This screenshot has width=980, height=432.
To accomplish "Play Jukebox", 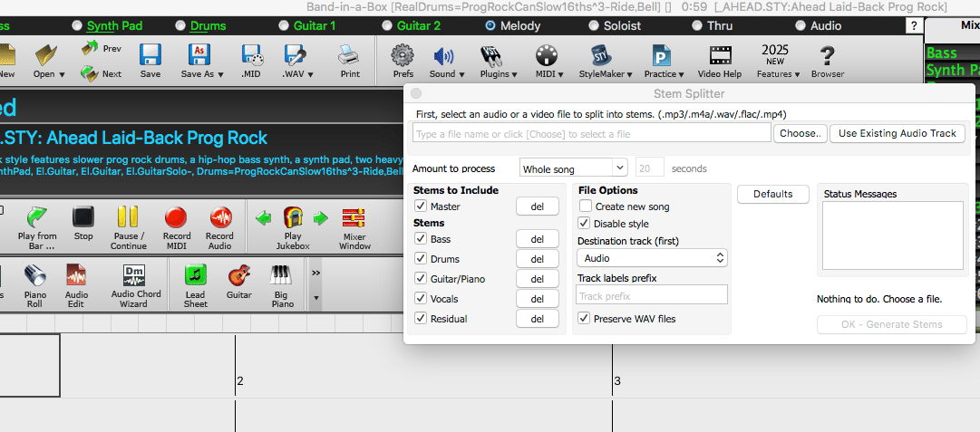I will click(293, 228).
